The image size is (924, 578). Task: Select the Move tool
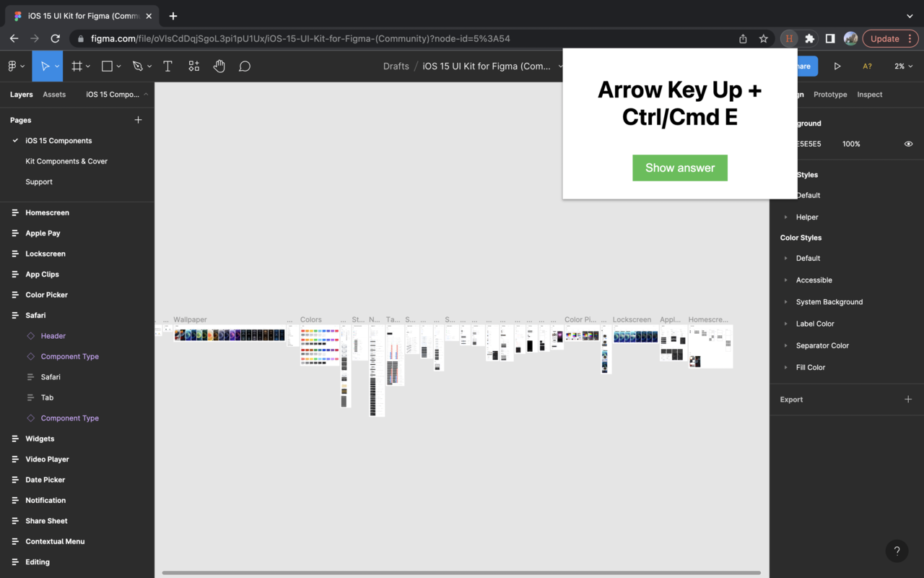45,66
